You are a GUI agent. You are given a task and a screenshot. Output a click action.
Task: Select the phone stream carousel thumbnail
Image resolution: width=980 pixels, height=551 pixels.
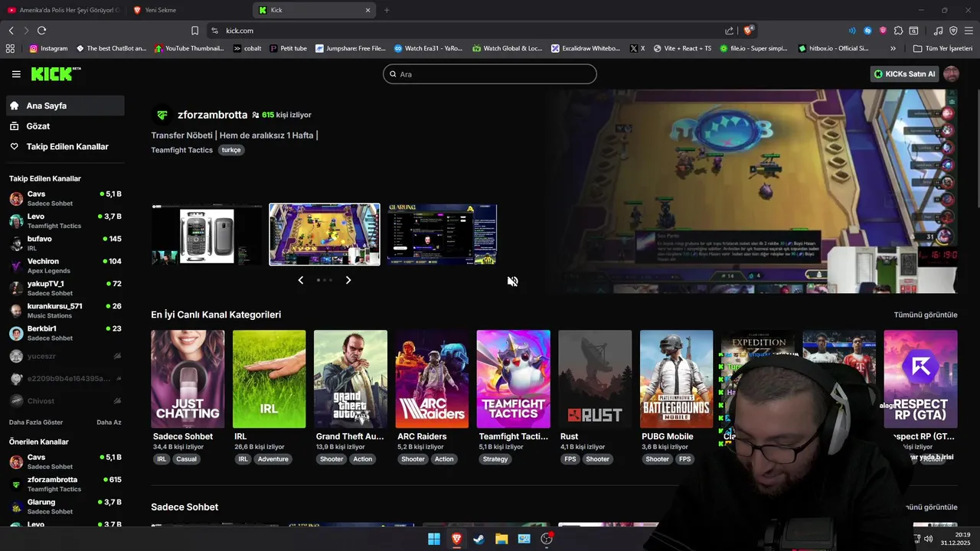click(207, 234)
